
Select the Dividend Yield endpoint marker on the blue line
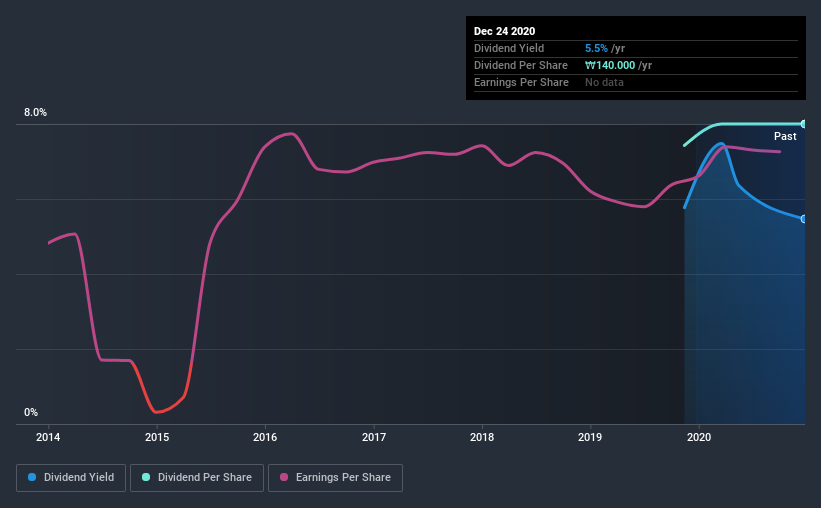click(803, 219)
